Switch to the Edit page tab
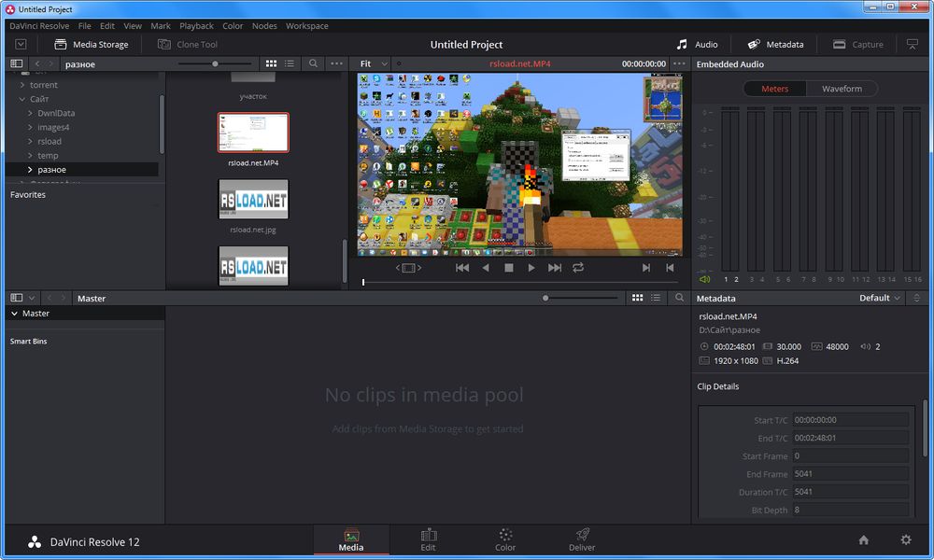Viewport: 934px width, 560px height. (429, 539)
